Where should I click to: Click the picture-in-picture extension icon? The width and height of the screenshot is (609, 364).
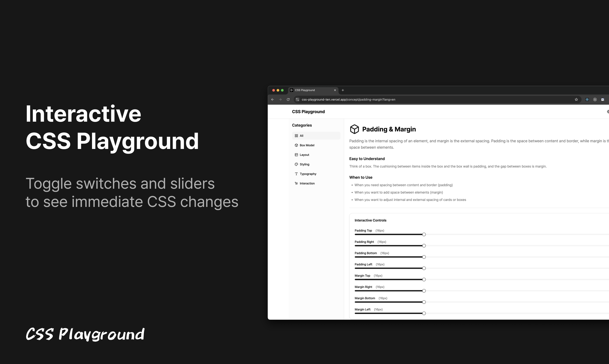602,100
